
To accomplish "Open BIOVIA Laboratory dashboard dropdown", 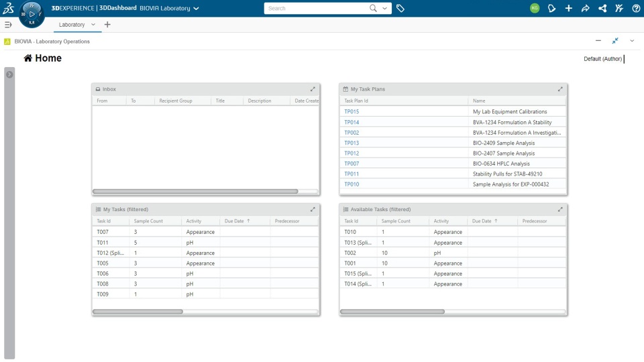I will pyautogui.click(x=197, y=8).
